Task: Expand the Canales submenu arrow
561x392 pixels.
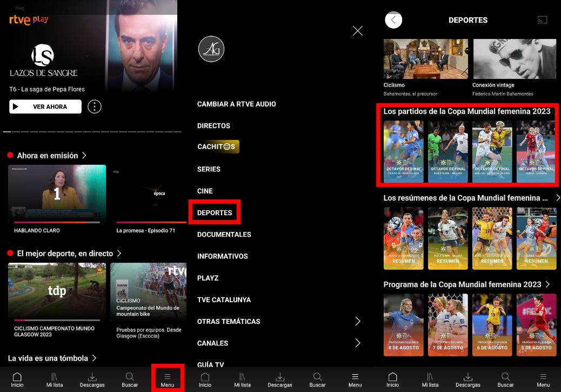Action: (x=357, y=343)
